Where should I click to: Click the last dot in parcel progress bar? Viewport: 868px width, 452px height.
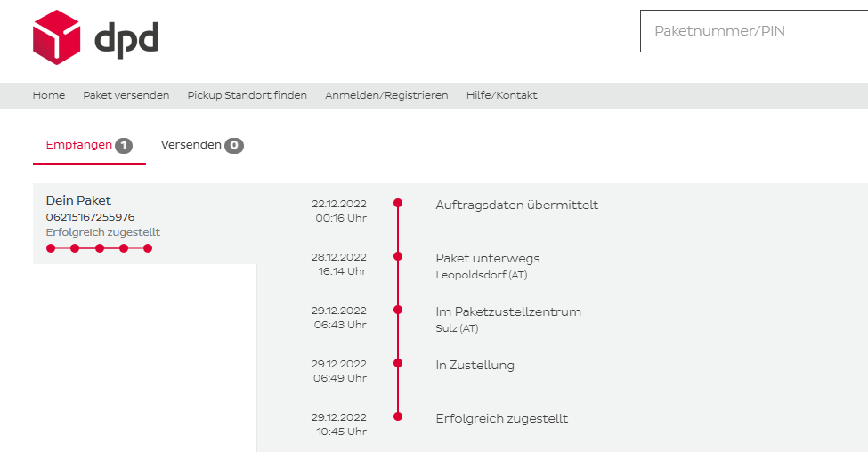[x=148, y=248]
